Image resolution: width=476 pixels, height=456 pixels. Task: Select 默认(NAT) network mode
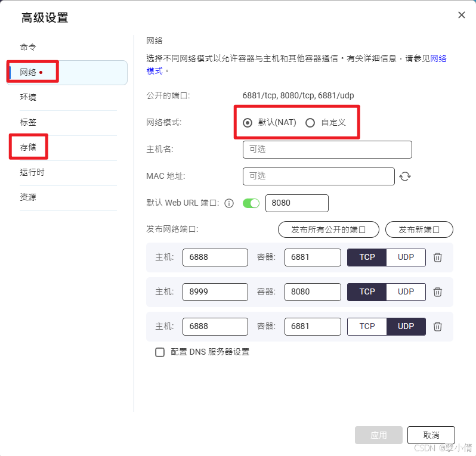(248, 123)
